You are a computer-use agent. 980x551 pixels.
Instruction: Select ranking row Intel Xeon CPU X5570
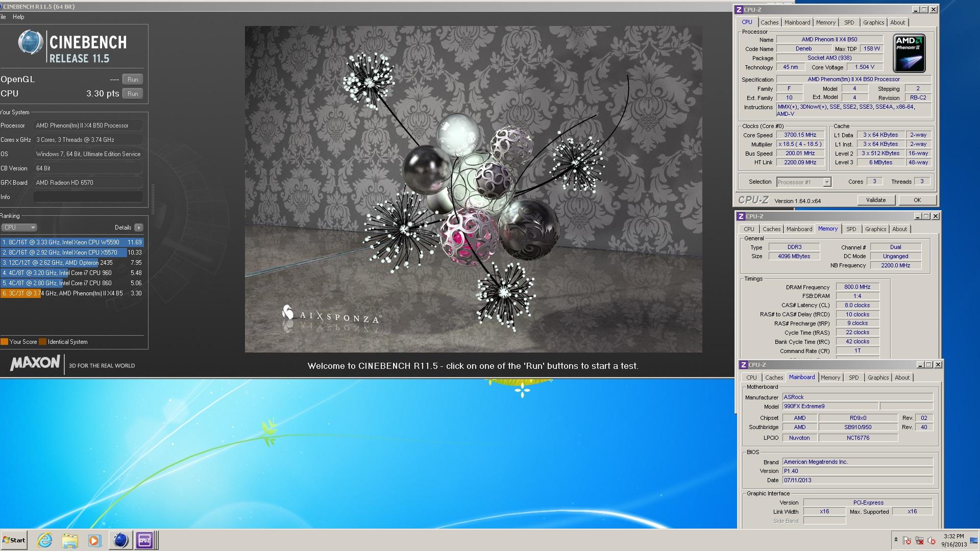coord(72,253)
